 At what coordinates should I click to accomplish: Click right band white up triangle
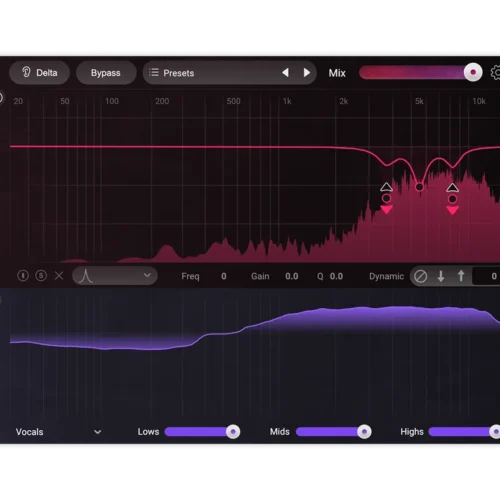click(x=452, y=188)
